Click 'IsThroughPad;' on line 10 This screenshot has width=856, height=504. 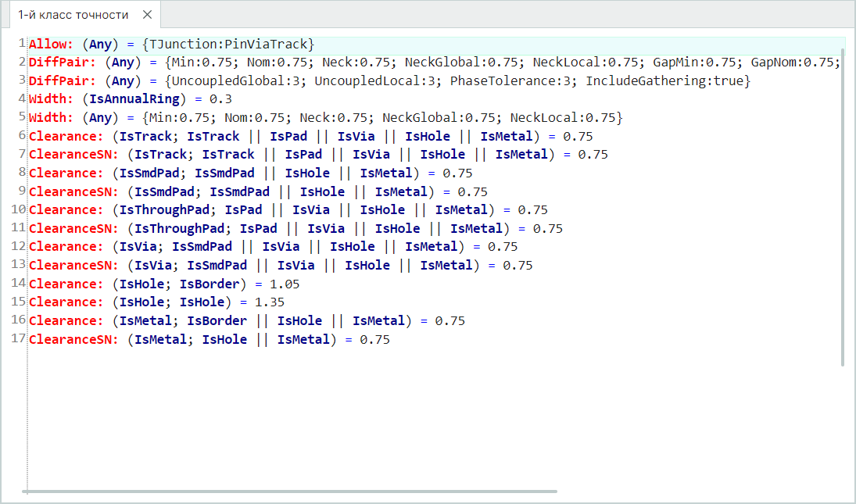click(168, 210)
